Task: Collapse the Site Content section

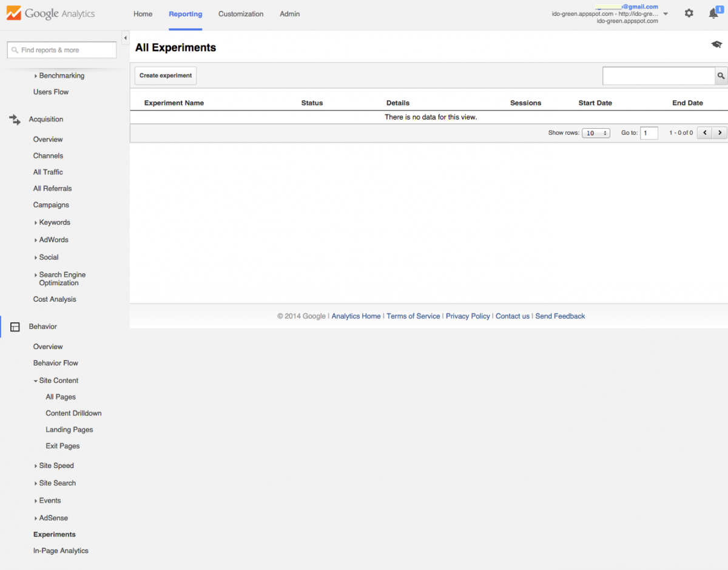Action: pos(58,381)
